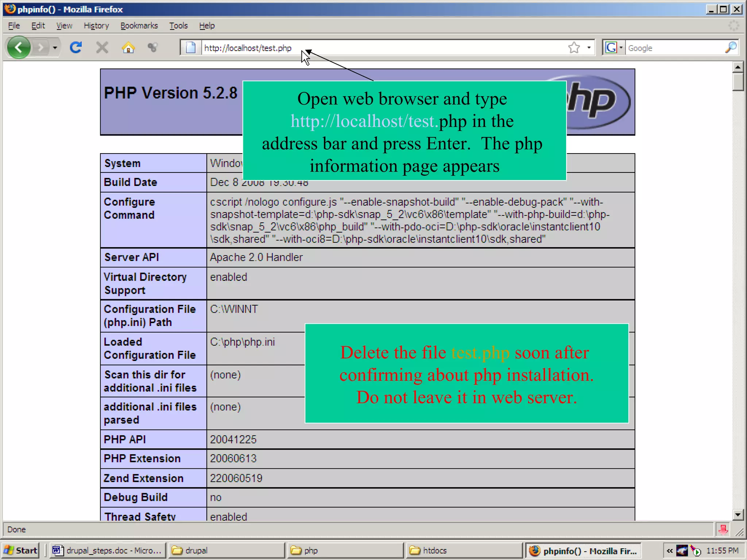Click the scrollbar up arrow
Image resolution: width=747 pixels, height=560 pixels.
(x=738, y=67)
